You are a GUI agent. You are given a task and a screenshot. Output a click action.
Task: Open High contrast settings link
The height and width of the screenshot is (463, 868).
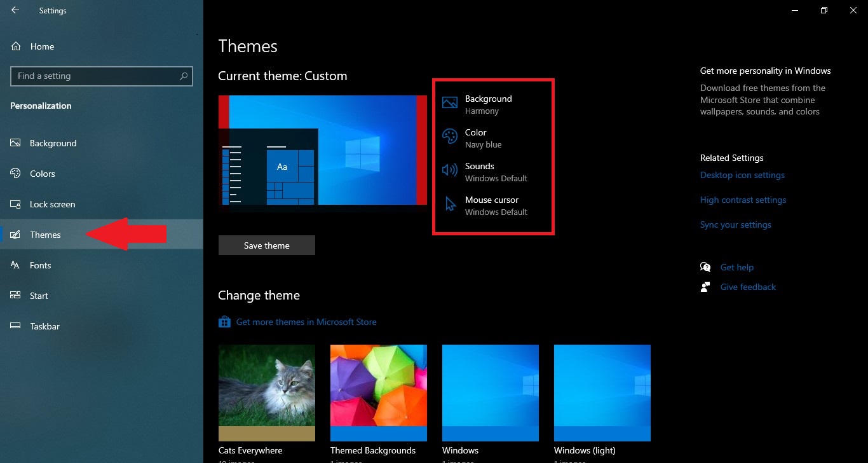click(743, 200)
